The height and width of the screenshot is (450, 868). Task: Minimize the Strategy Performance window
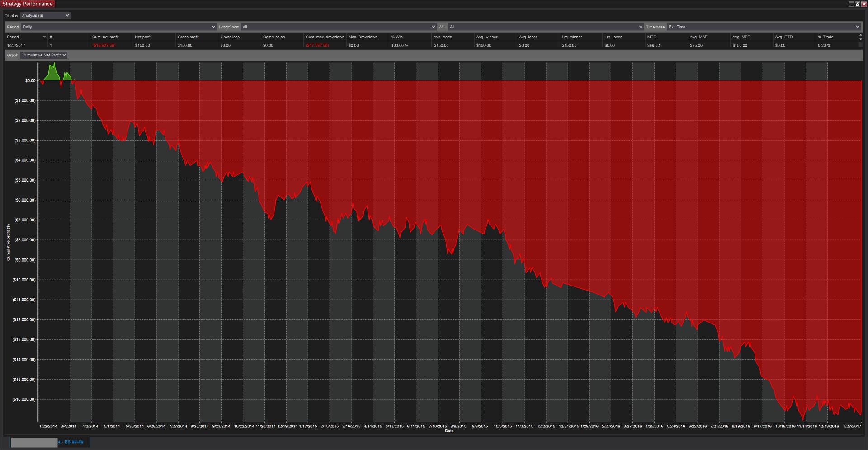point(851,4)
